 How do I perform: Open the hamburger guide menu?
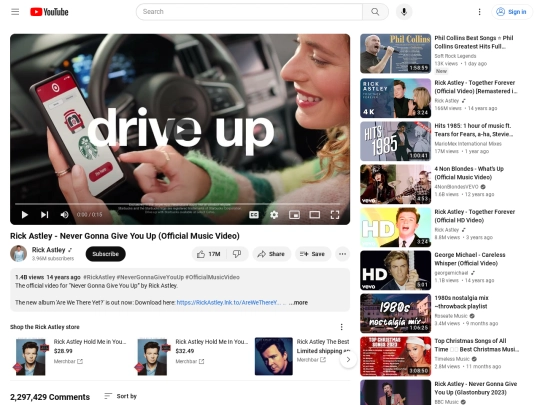[15, 12]
